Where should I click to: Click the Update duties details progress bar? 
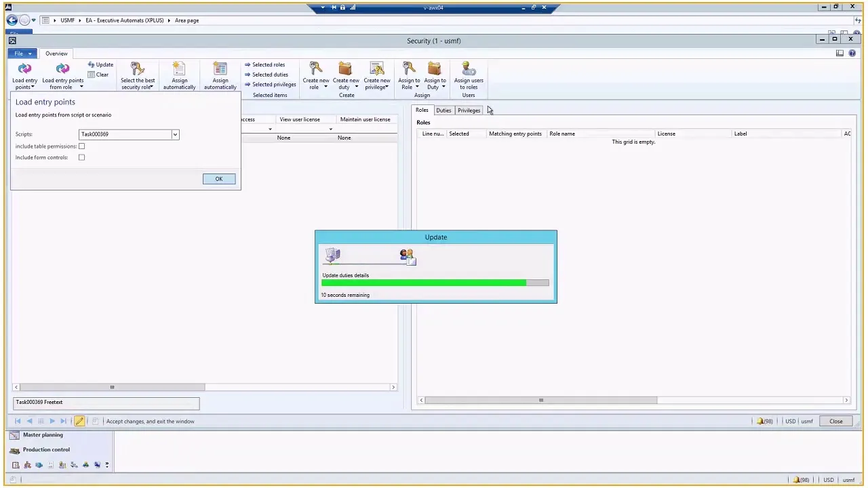click(x=434, y=283)
